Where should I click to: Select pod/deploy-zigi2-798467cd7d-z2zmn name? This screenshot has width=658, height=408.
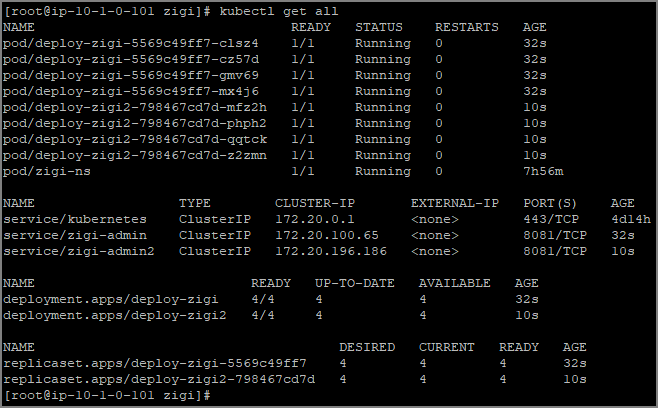click(x=135, y=155)
